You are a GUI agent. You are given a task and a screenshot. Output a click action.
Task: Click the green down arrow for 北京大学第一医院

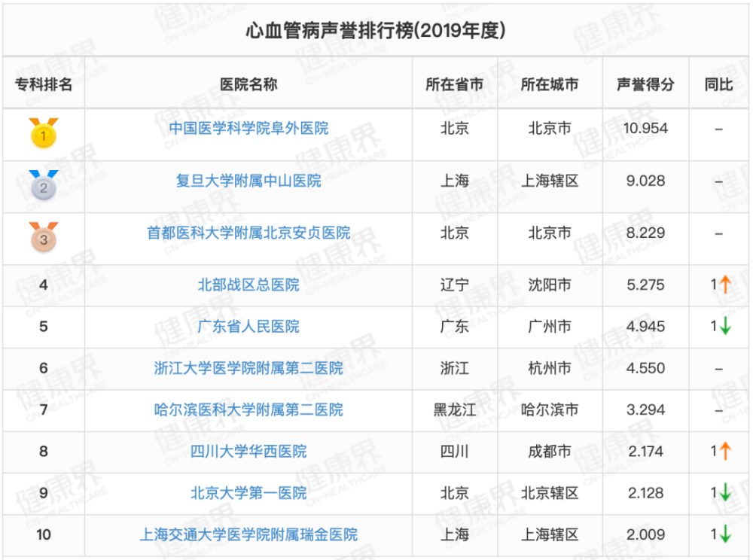pos(725,493)
